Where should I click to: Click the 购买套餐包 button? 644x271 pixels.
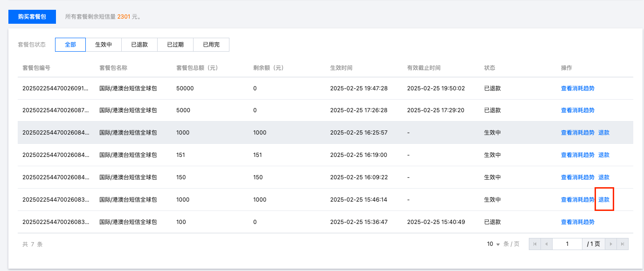[x=32, y=16]
